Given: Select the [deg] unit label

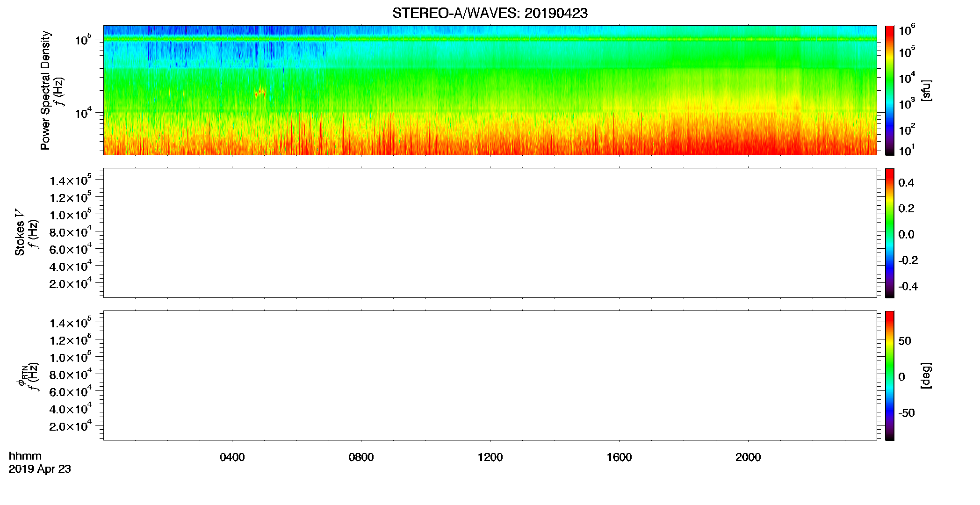Looking at the screenshot, I should (926, 375).
